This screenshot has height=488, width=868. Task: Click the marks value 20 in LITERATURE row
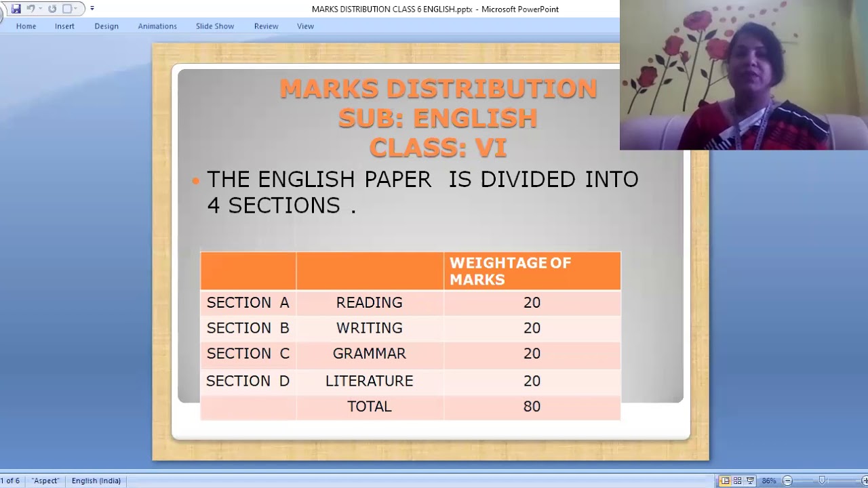pyautogui.click(x=532, y=381)
